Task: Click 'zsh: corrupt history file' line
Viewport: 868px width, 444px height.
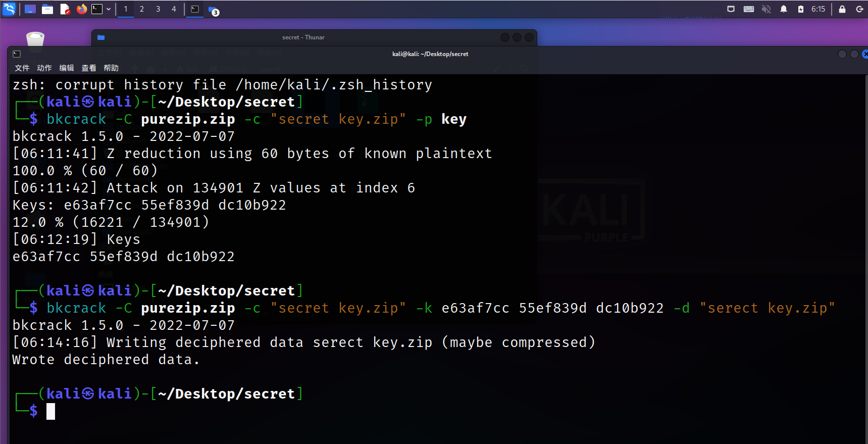Action: [x=222, y=85]
